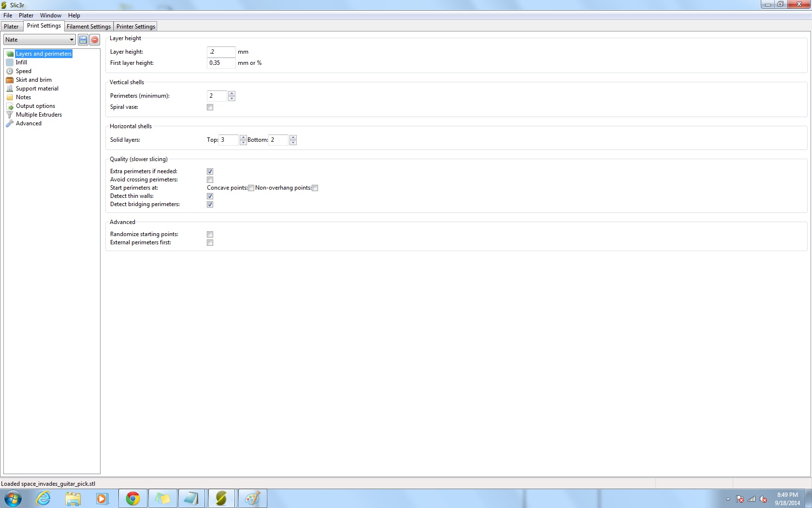The image size is (812, 508).
Task: Increase Top solid layers spinner
Action: [243, 137]
